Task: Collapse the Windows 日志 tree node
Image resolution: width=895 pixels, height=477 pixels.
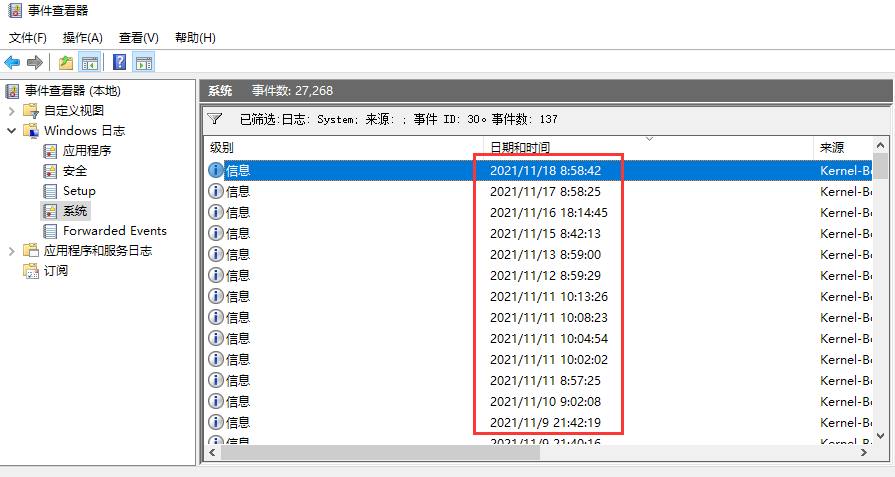Action: [x=11, y=131]
